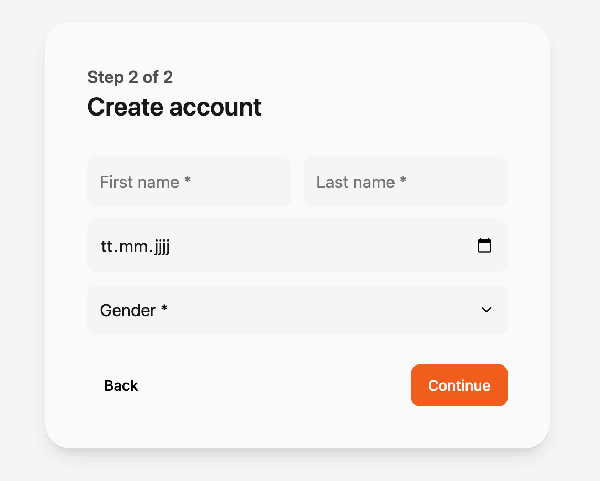Screen dimensions: 600x481
Task: Focus the First name input field
Action: pyautogui.click(x=188, y=182)
